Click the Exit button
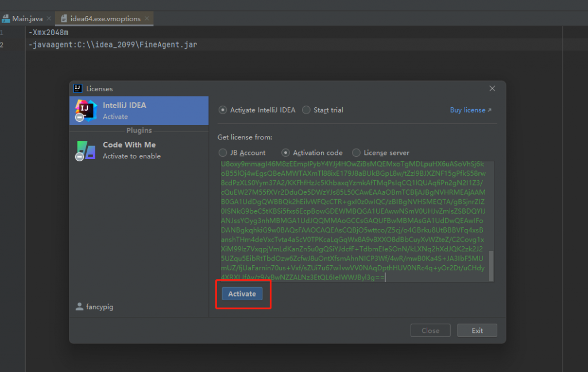This screenshot has height=372, width=588. [x=477, y=330]
